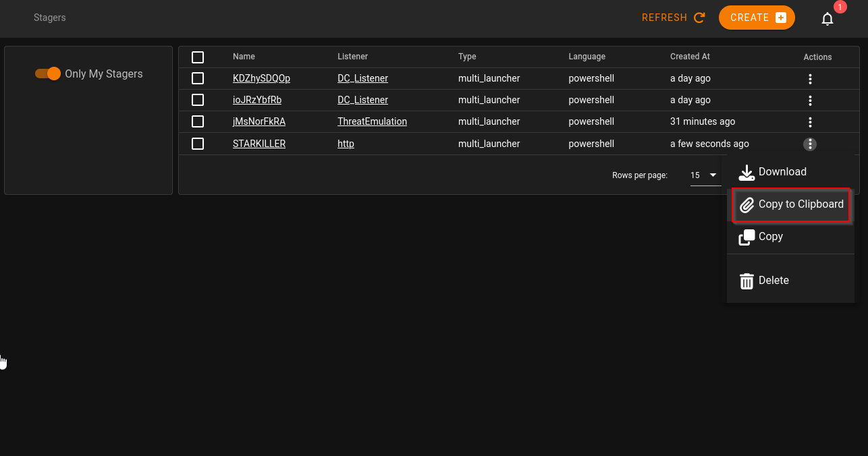Click the 'Rows per page:' label

click(x=640, y=175)
